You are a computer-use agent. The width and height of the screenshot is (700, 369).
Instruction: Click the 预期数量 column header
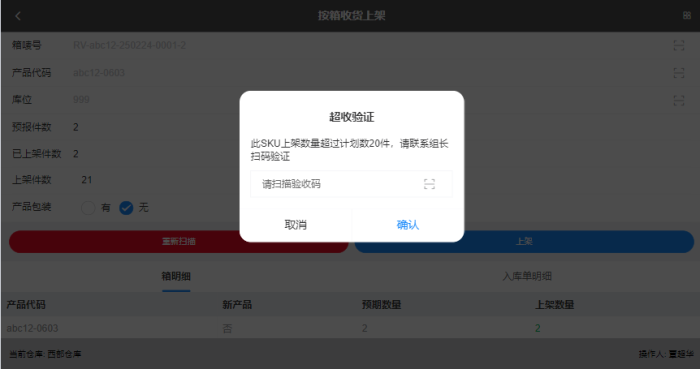(381, 305)
